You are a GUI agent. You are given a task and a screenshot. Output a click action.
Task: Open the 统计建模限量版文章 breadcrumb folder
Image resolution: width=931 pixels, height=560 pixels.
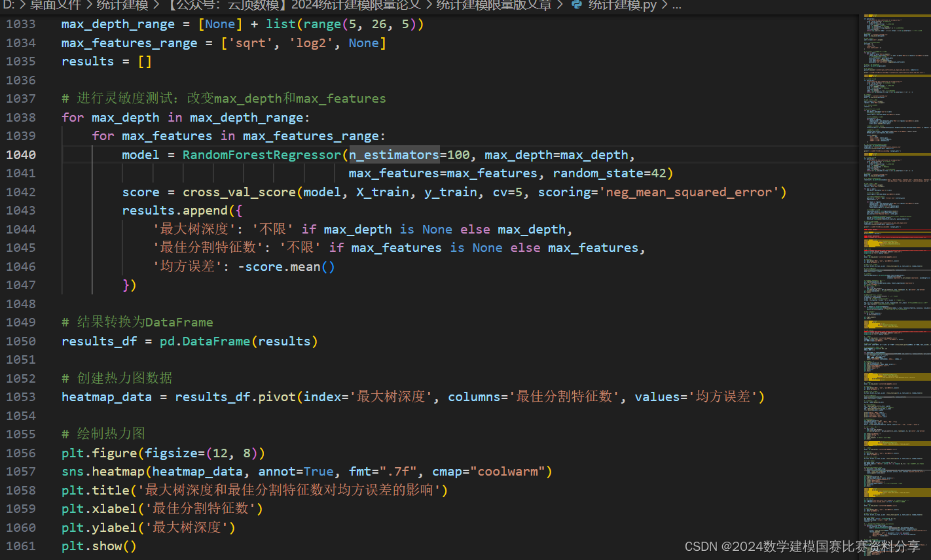coord(494,5)
